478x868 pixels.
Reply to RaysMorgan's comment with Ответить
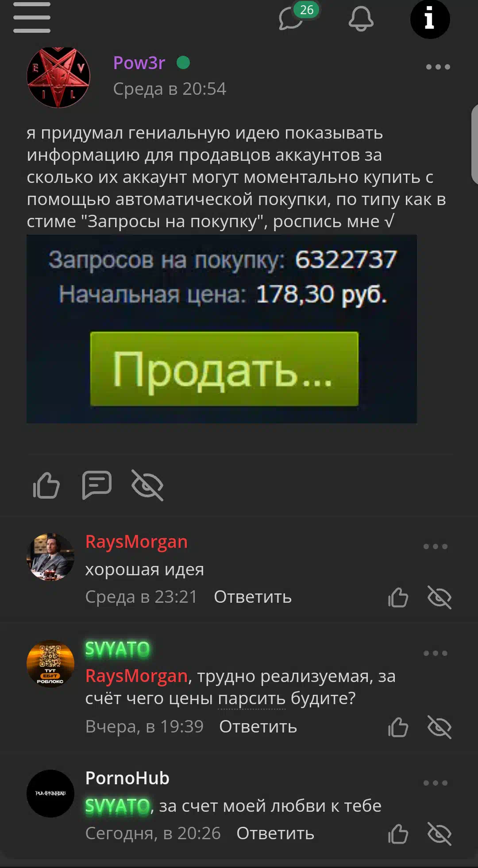point(253,597)
